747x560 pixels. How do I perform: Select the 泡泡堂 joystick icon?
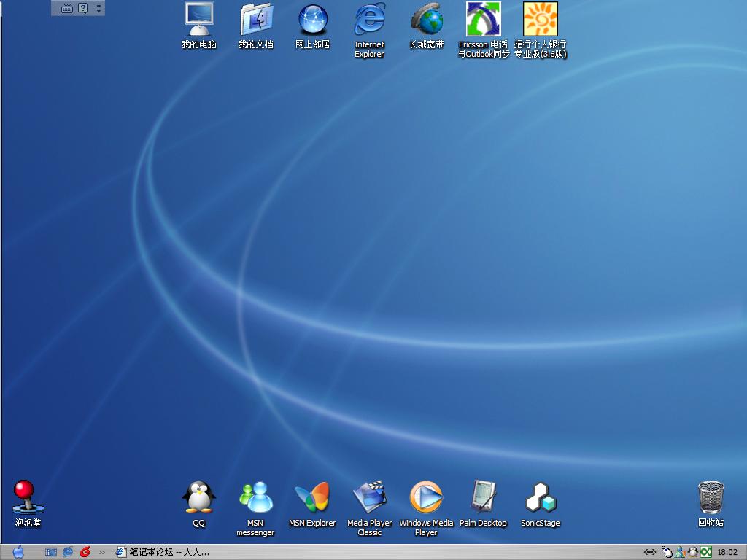point(28,503)
